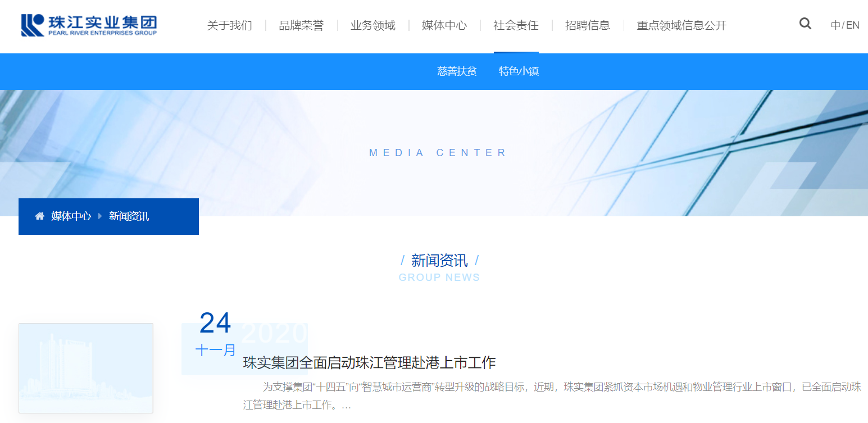The image size is (868, 423).
Task: Open the 业务领域 navigation menu
Action: pos(373,25)
